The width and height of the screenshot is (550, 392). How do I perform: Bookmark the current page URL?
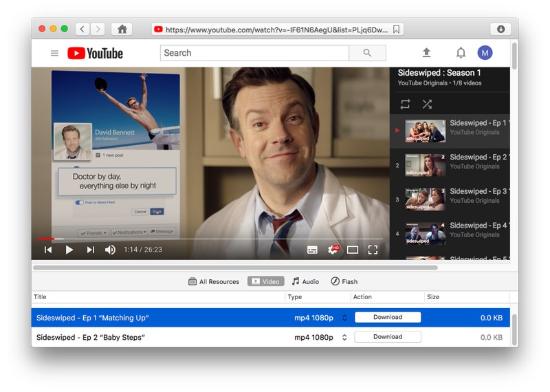coord(397,30)
